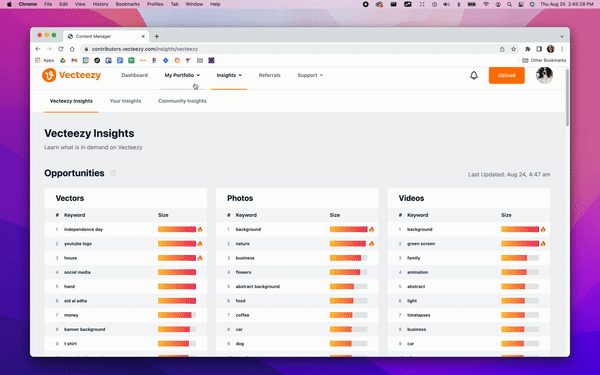Viewport: 600px width, 375px height.
Task: Open the Other Bookmarks folder
Action: point(544,60)
